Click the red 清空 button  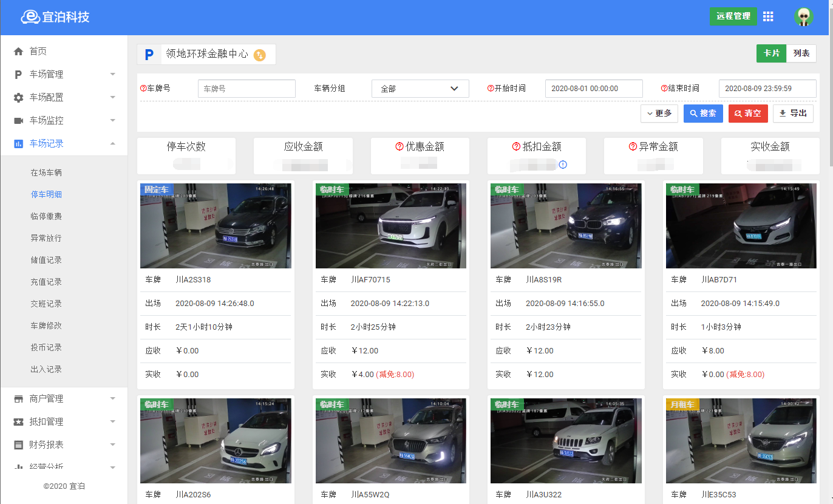point(748,114)
